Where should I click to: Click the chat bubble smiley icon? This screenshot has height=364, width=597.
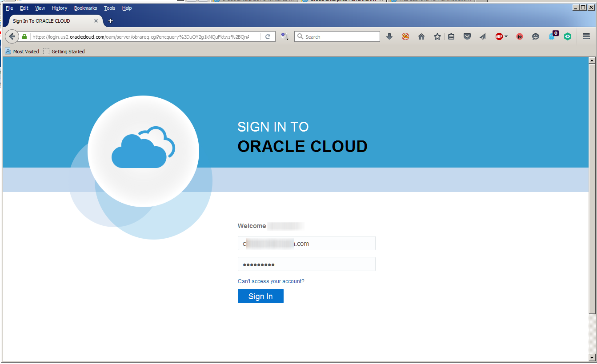coord(536,37)
